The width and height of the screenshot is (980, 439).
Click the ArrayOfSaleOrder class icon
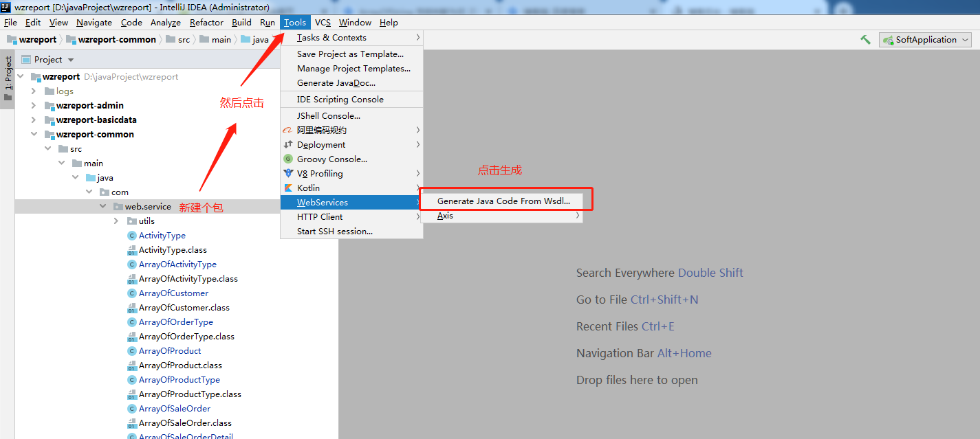(132, 409)
